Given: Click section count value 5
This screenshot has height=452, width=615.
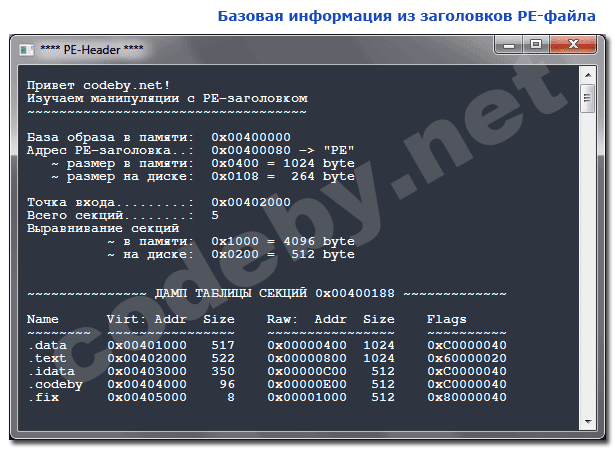Looking at the screenshot, I should point(215,215).
